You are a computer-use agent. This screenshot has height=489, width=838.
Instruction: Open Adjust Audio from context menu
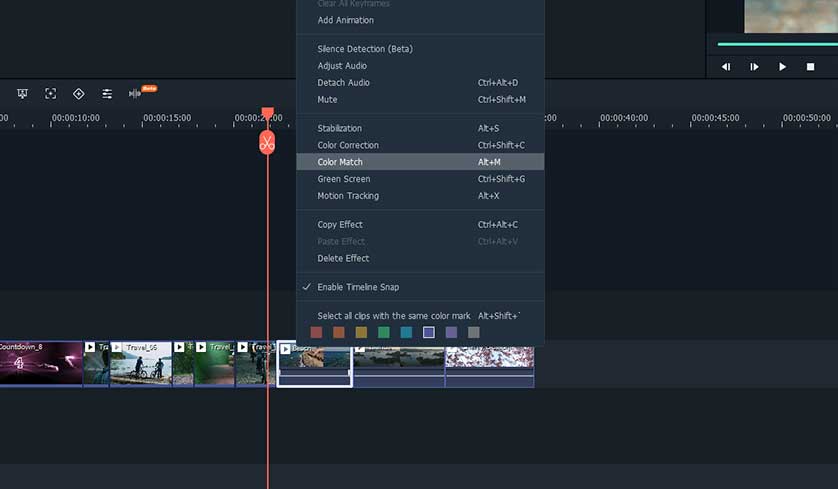[x=420, y=66]
